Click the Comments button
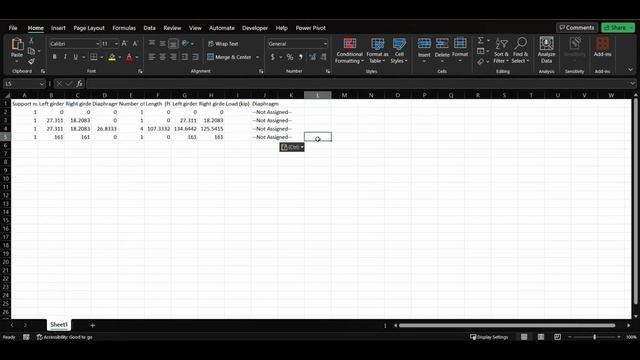 (577, 28)
